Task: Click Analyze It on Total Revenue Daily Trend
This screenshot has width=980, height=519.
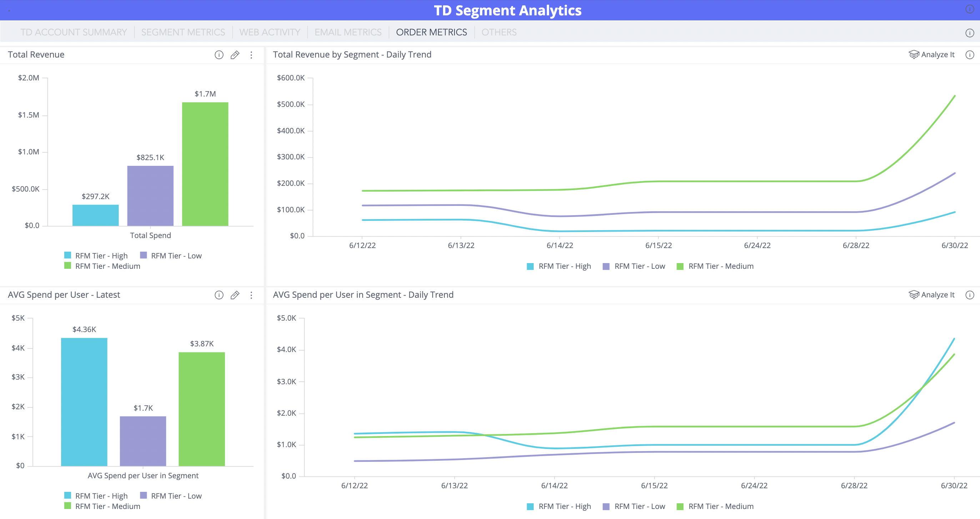Action: [932, 55]
